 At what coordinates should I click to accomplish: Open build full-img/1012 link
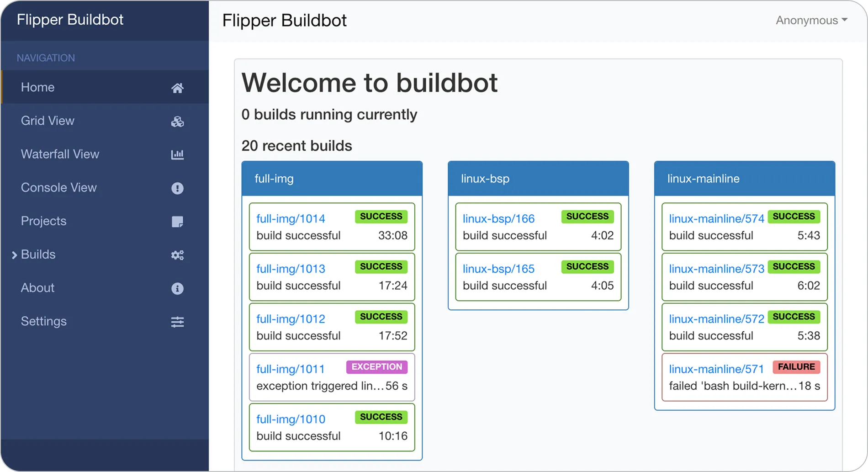coord(291,319)
